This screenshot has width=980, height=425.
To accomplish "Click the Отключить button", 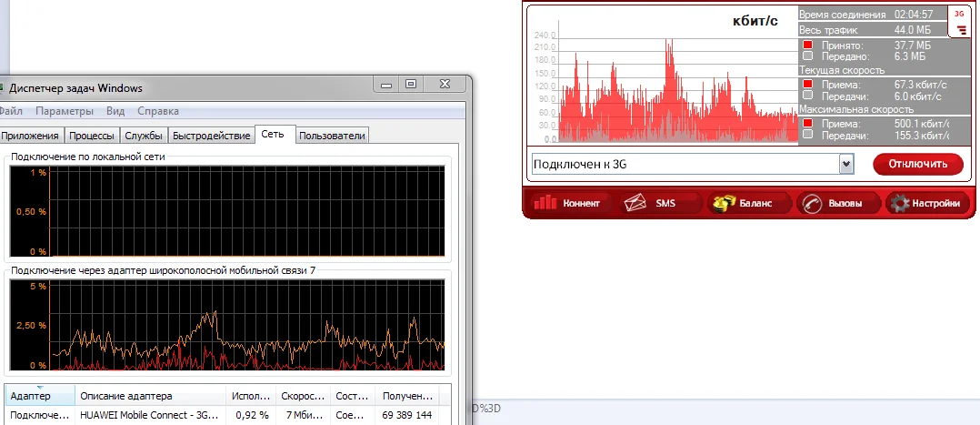I will coord(918,164).
